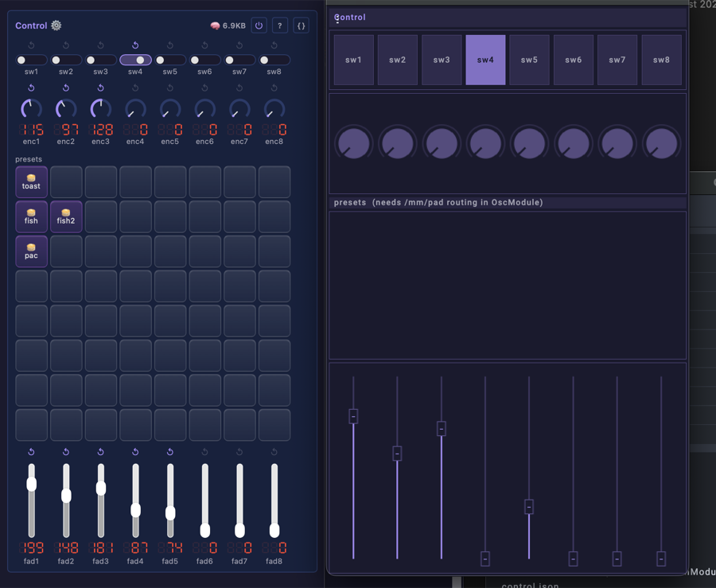Click the Control title in right window
The height and width of the screenshot is (588, 716).
pos(350,18)
